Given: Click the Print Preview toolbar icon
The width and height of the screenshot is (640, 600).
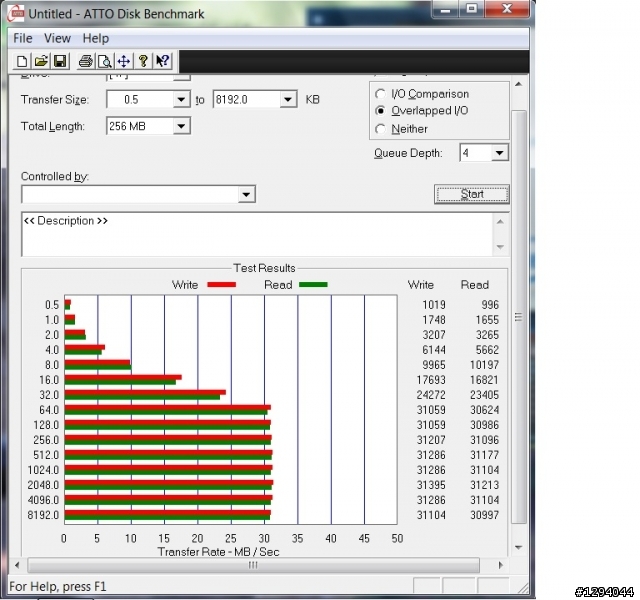Looking at the screenshot, I should point(105,61).
